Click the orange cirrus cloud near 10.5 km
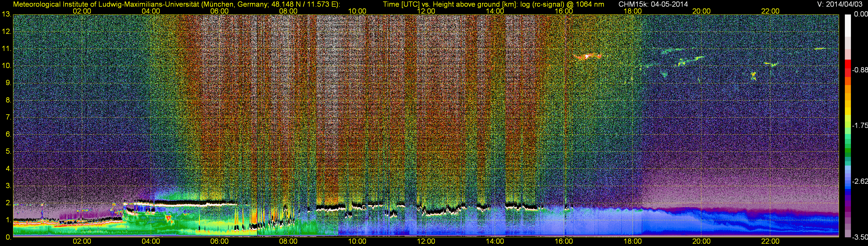 click(x=587, y=56)
